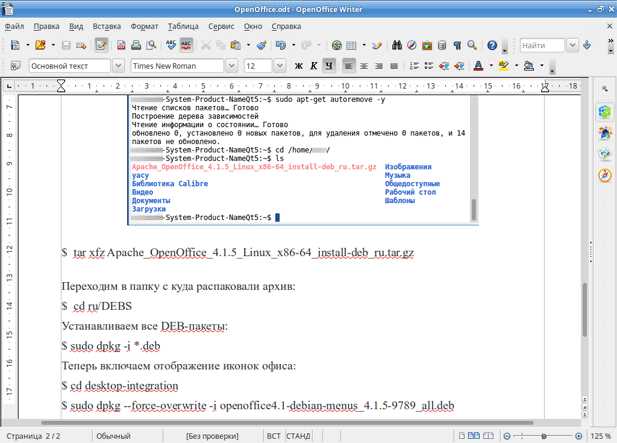Open New document type dropdown arrow
617x443 pixels.
click(x=28, y=45)
